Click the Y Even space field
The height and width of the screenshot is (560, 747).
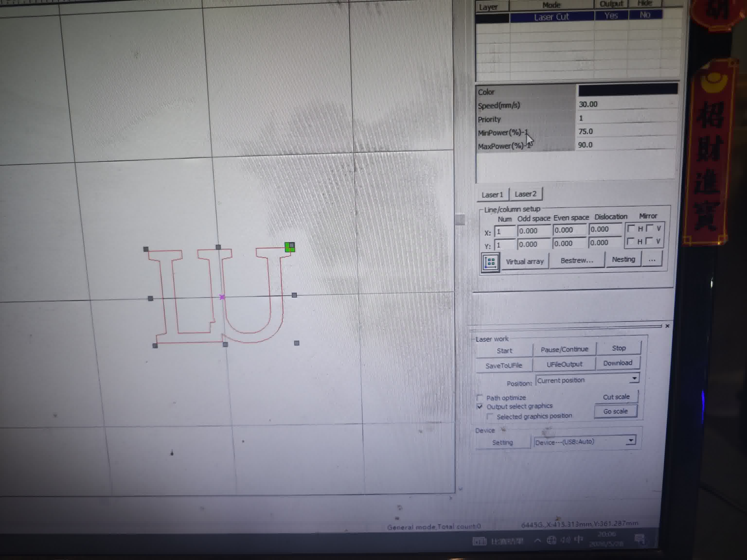point(569,243)
